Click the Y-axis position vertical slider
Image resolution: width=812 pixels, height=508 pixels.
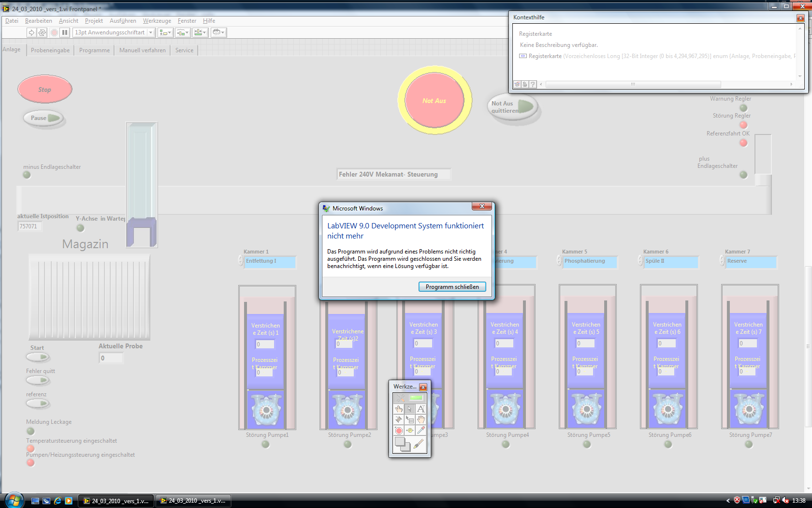tap(142, 185)
